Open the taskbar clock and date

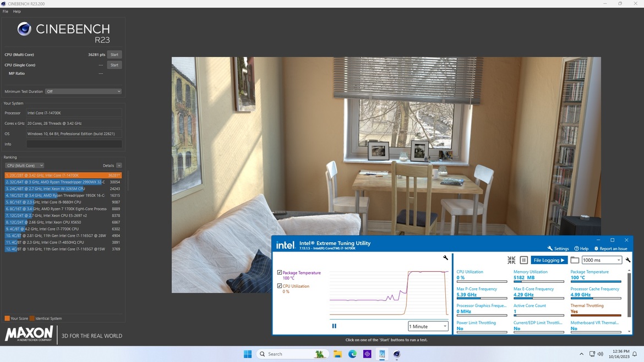coord(619,354)
